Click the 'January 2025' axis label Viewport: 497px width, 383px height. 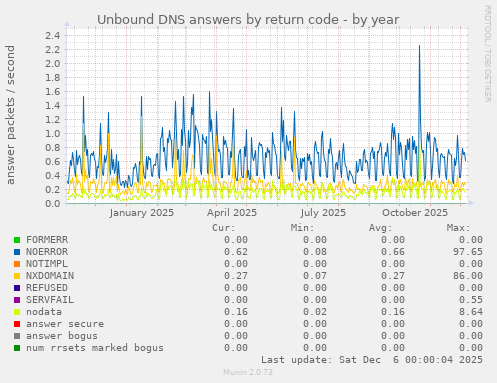point(142,213)
